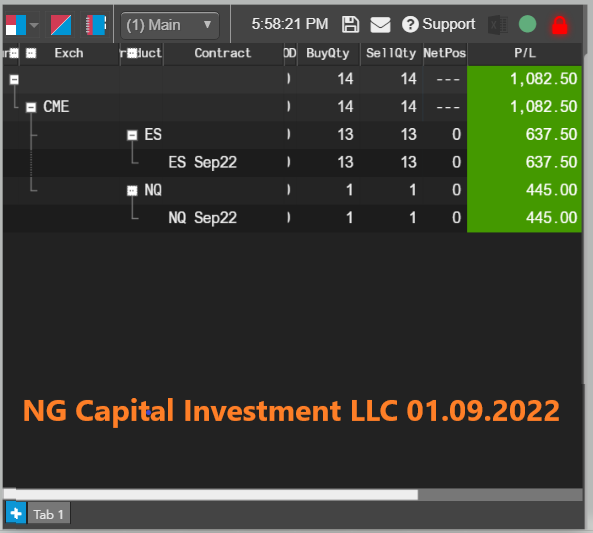Click the Excel export icon
The height and width of the screenshot is (533, 593).
497,25
